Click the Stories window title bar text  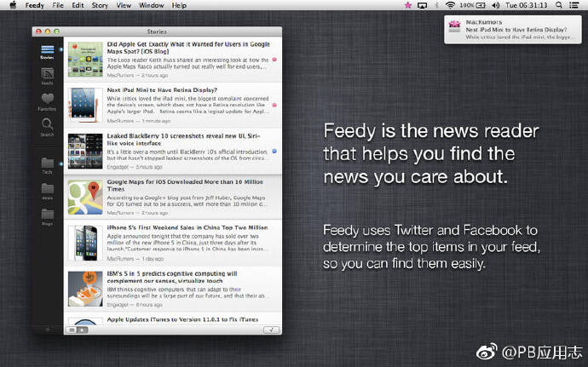coord(157,32)
